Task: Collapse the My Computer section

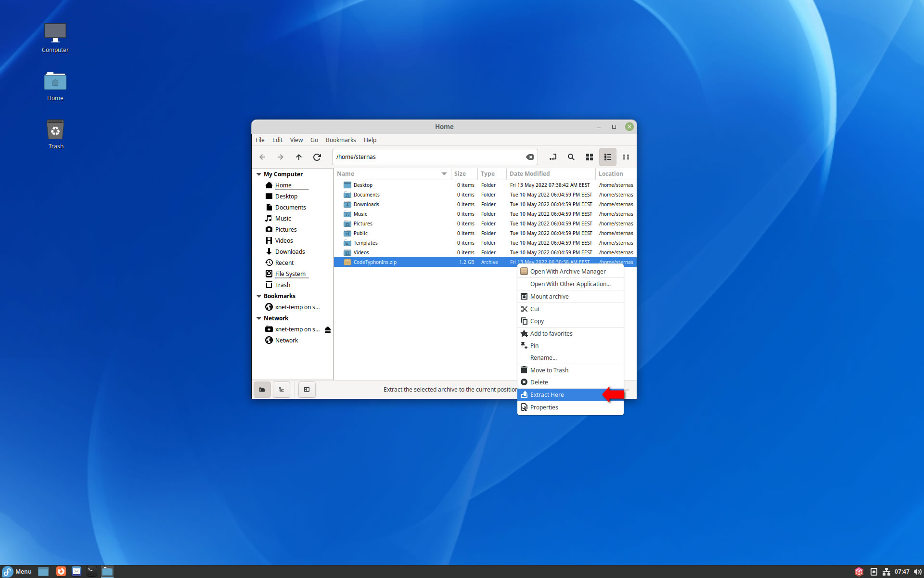Action: pos(259,174)
